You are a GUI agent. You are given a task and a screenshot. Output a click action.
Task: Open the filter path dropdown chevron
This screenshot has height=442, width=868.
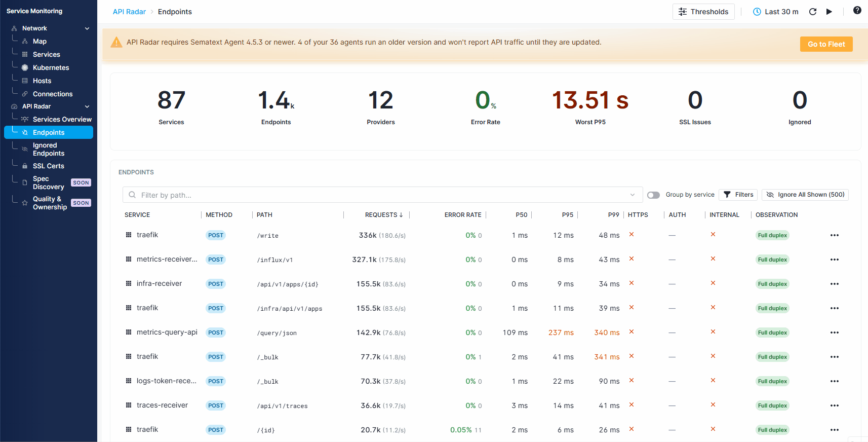(633, 195)
